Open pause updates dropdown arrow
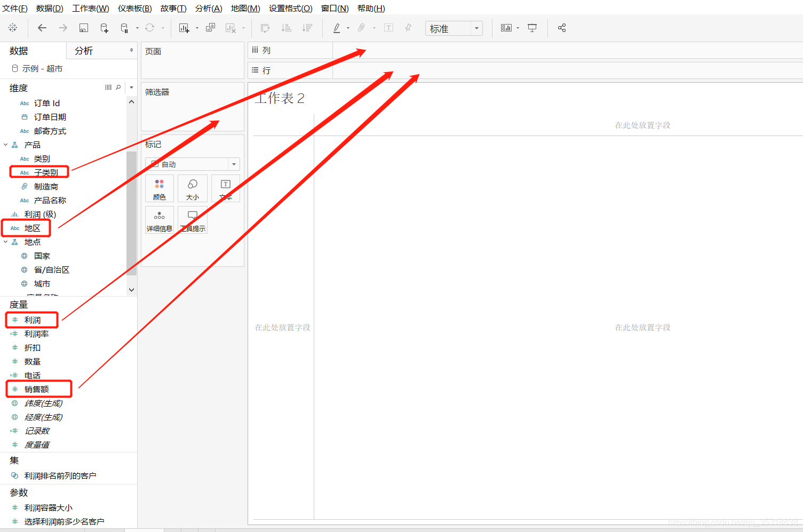Viewport: 803px width, 532px height. [x=137, y=28]
